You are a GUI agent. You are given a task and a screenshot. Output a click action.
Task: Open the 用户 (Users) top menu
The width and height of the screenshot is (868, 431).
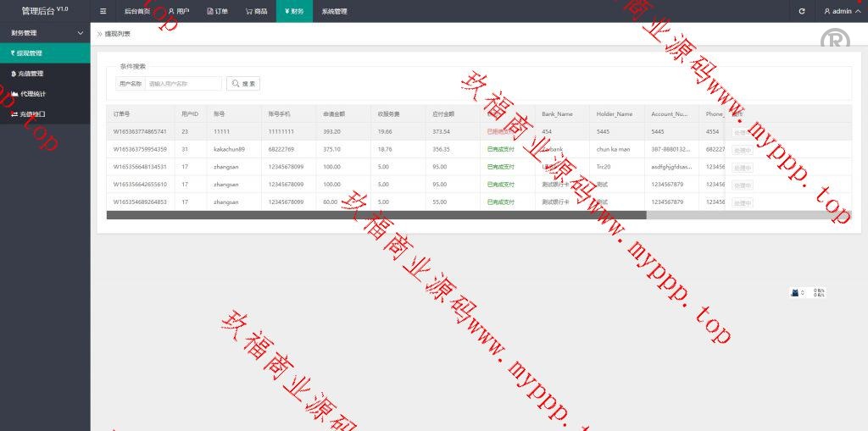point(179,11)
